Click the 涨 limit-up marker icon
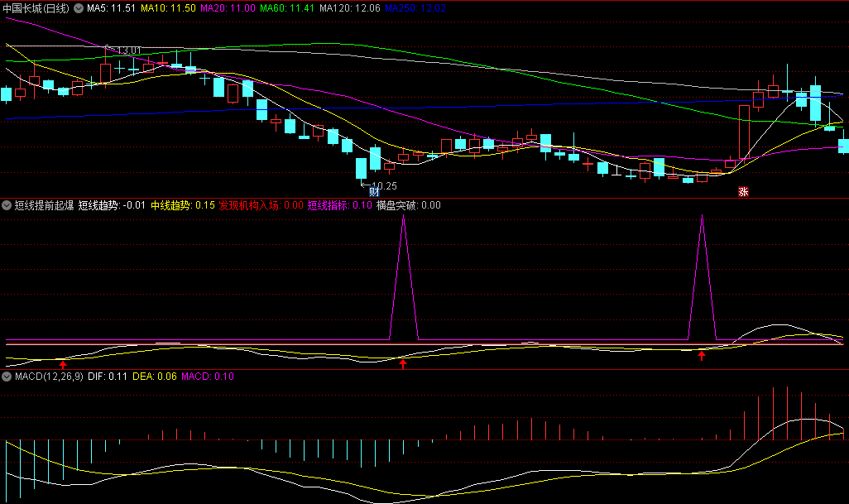This screenshot has width=849, height=504. 743,192
